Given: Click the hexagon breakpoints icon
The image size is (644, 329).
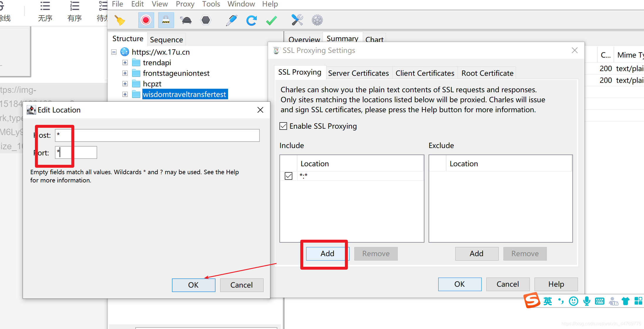Looking at the screenshot, I should (206, 20).
